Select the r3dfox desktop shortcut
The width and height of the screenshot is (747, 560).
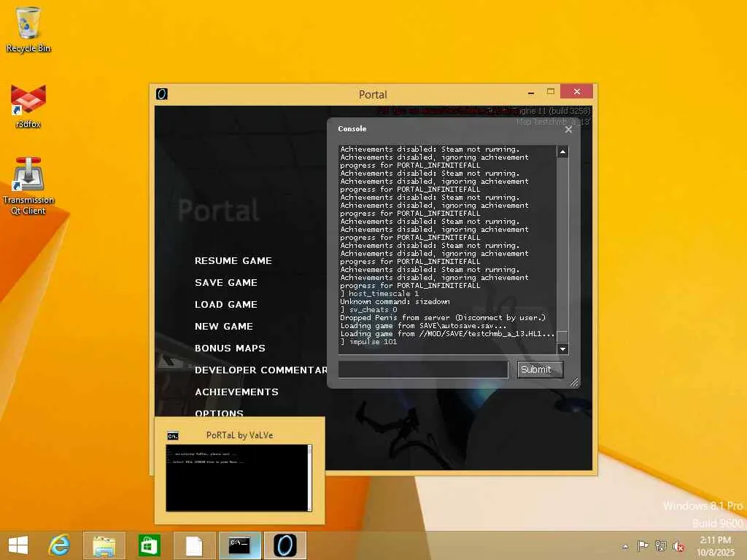(x=28, y=106)
